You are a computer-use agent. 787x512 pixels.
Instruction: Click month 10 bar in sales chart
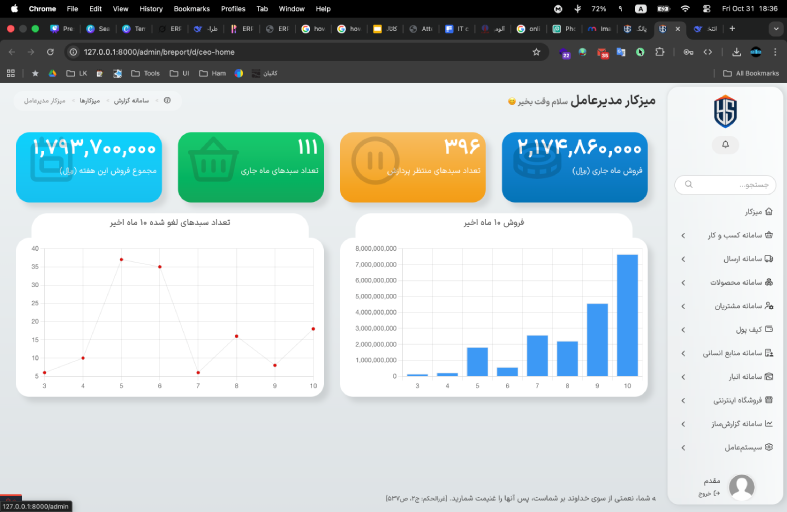[x=627, y=315]
